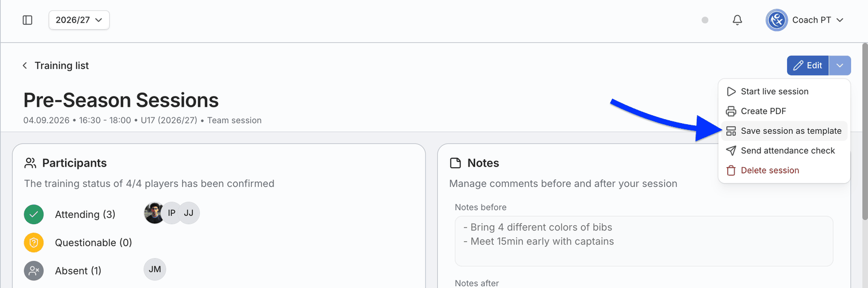Open the 2026/27 season dropdown
This screenshot has height=288, width=868.
[x=79, y=20]
